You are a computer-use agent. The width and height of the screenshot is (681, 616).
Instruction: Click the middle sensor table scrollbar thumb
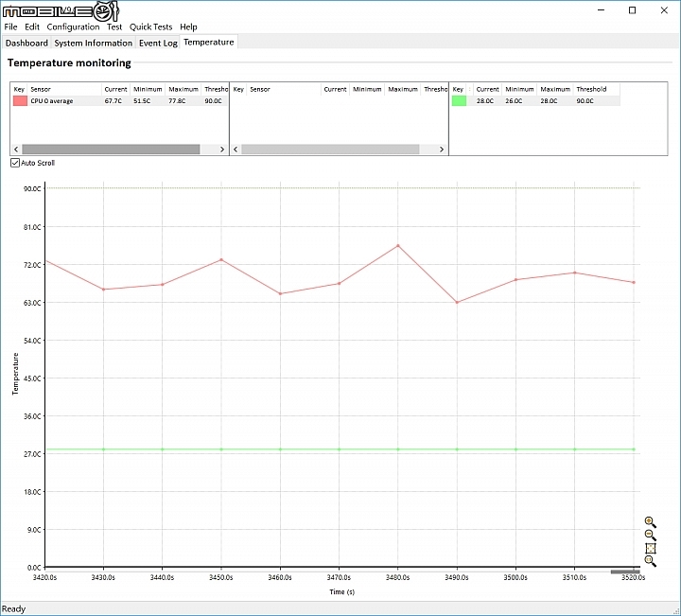pos(330,149)
